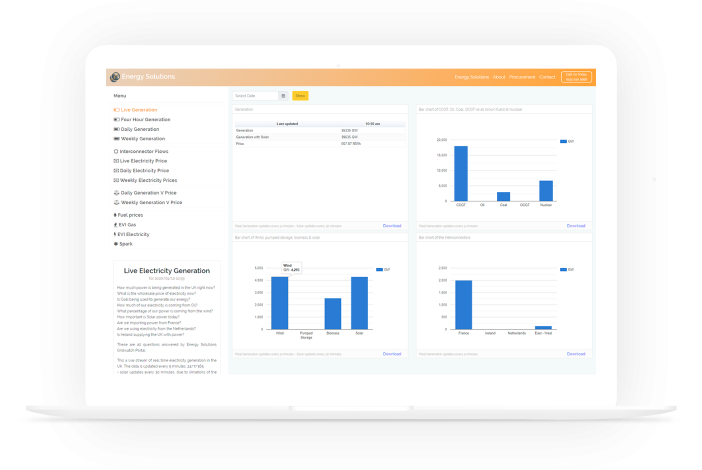Click the Daily Generation V Price icon

click(x=116, y=192)
